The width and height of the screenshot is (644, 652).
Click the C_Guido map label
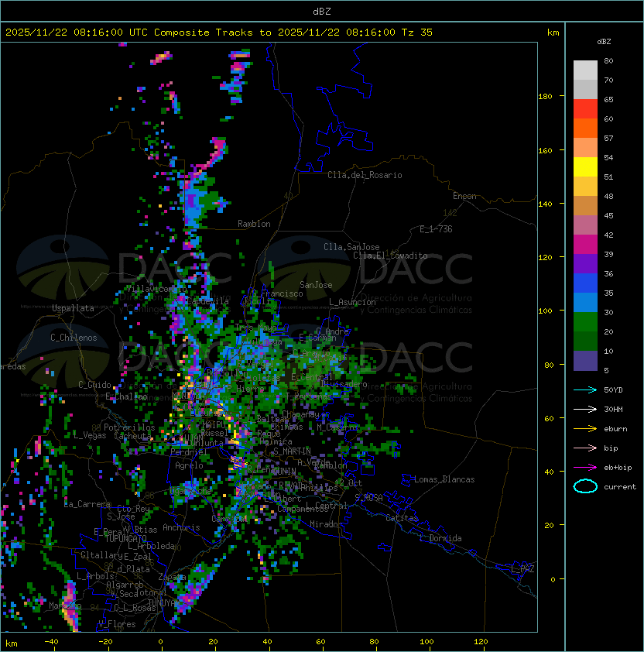pos(94,385)
